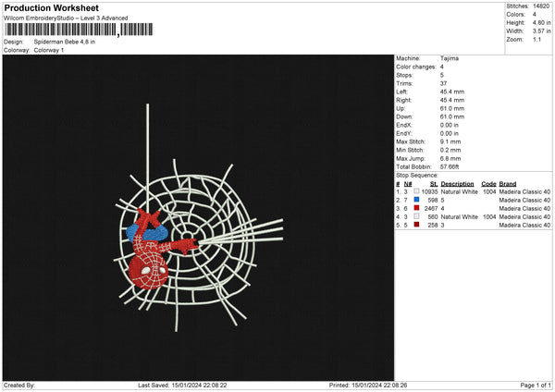Click the N# column header
This screenshot has height=392, width=555.
click(408, 184)
